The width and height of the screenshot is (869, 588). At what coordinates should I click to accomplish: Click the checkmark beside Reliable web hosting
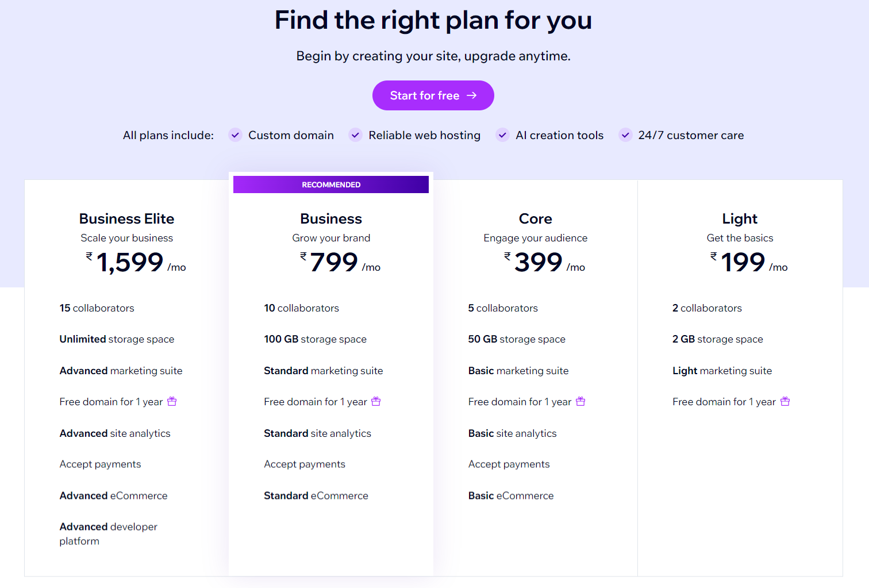(355, 135)
